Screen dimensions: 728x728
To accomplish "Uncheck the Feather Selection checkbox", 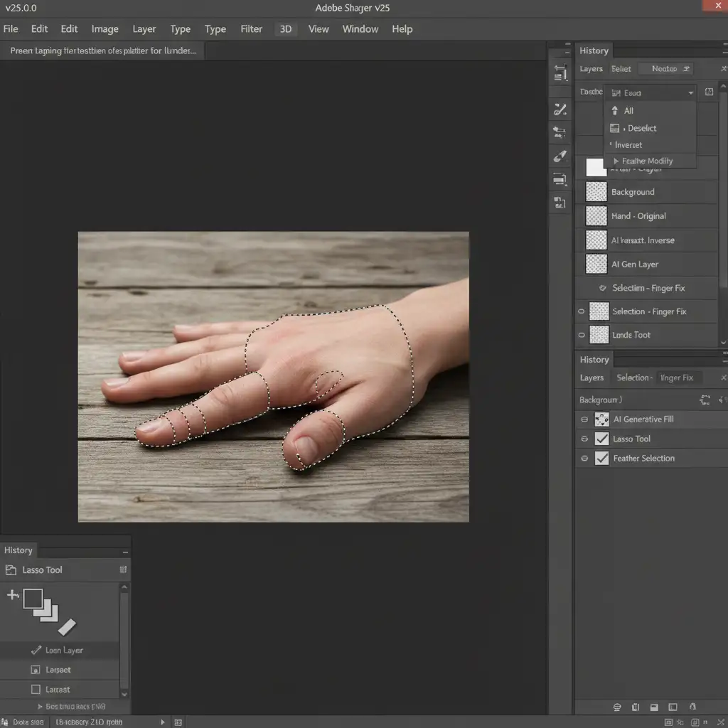I will coord(601,459).
